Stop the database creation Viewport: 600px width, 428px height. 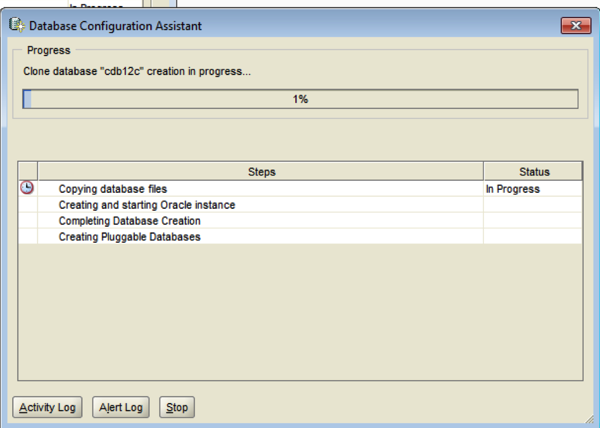click(177, 407)
